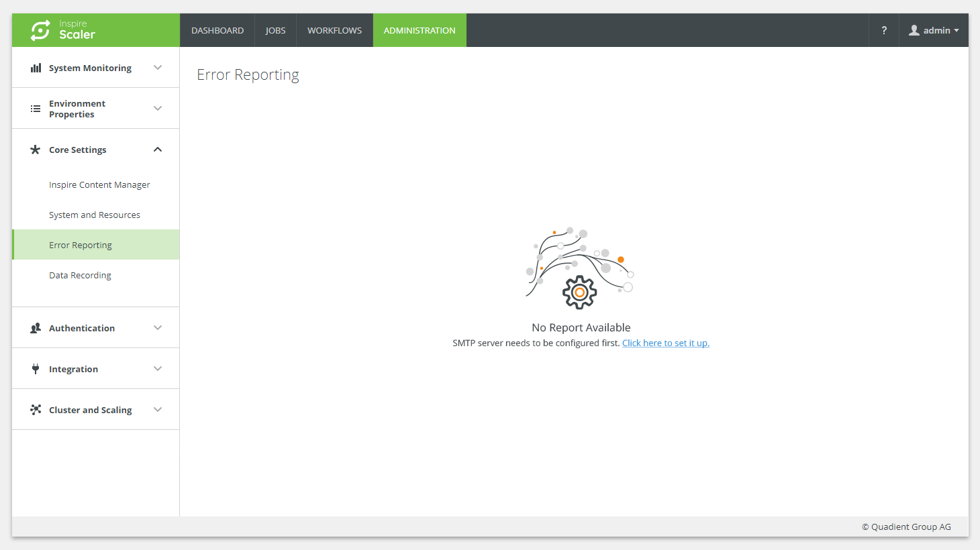
Task: Collapse Core Settings section chevron
Action: click(158, 150)
